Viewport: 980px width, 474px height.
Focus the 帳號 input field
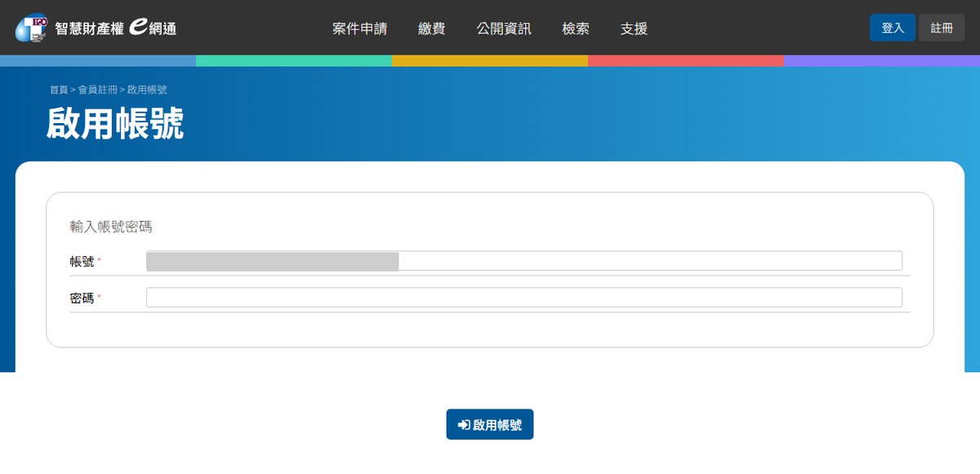[x=524, y=261]
